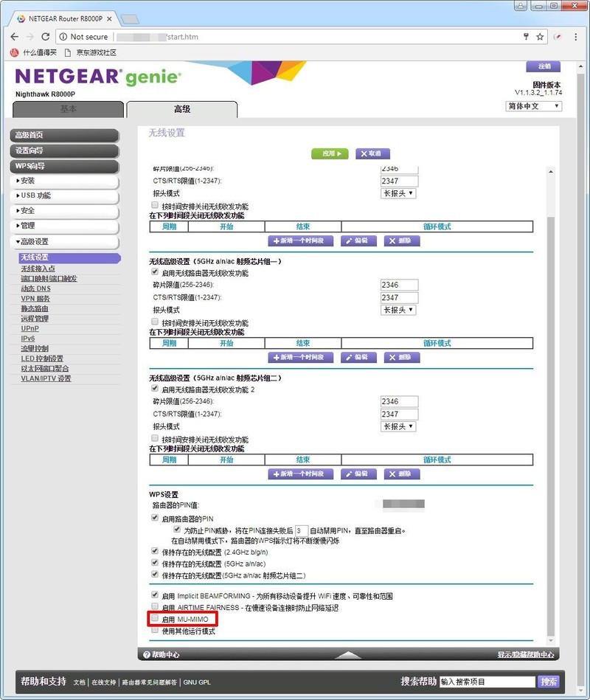Viewport: 590px width, 700px height.
Task: Click the NETGEAR genie logo
Action: (x=98, y=76)
